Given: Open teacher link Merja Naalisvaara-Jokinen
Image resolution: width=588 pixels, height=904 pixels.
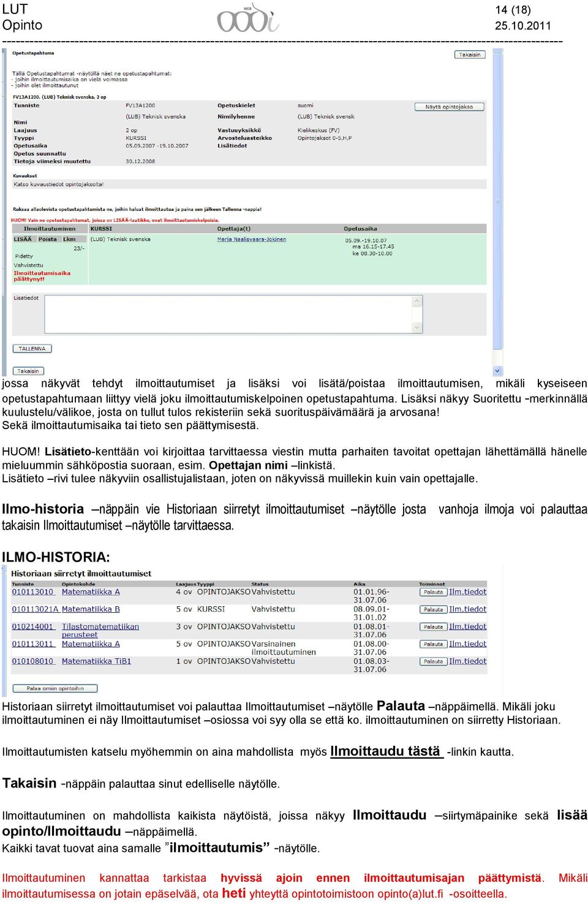Looking at the screenshot, I should (252, 240).
